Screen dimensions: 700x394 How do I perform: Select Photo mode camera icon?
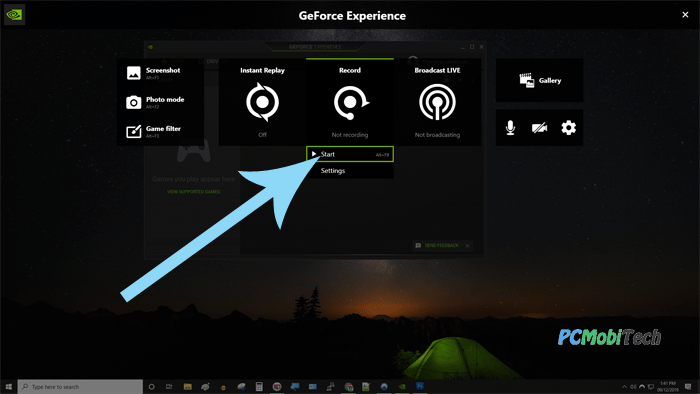click(x=133, y=103)
